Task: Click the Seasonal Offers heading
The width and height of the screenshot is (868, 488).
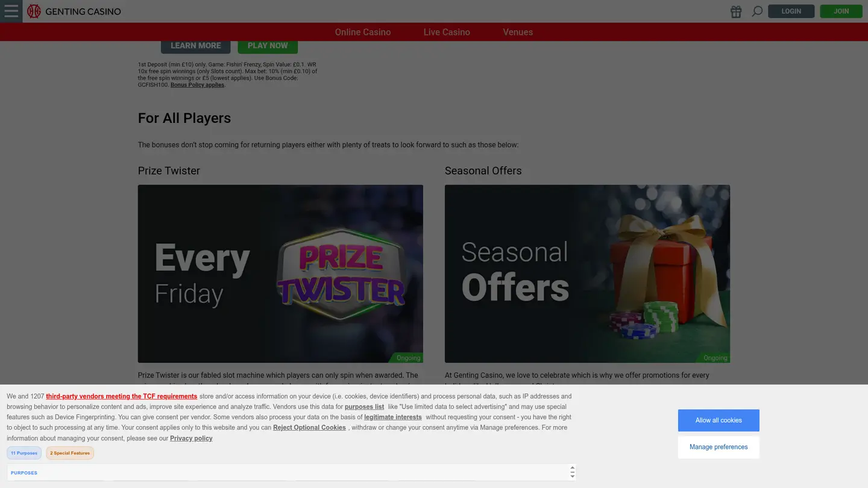Action: [x=483, y=170]
